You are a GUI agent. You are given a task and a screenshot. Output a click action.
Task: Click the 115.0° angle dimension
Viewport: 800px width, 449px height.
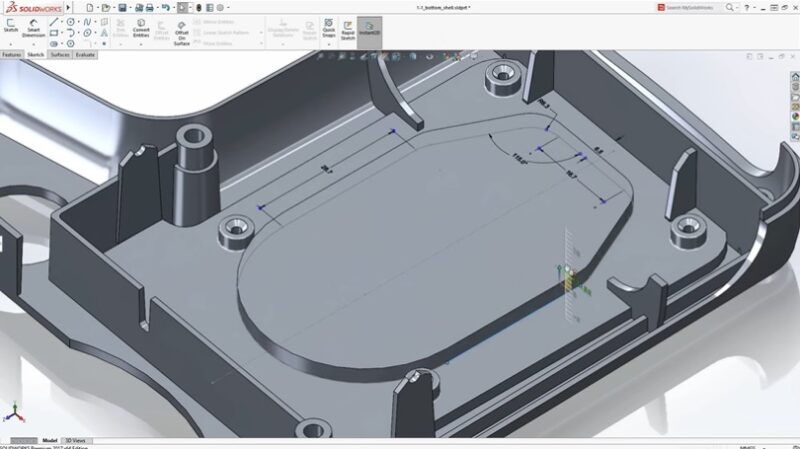point(519,159)
